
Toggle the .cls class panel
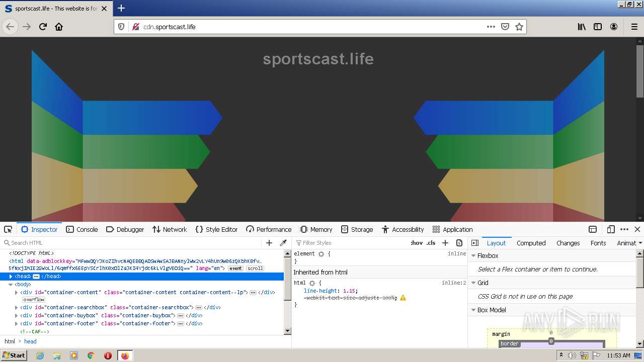click(x=431, y=243)
